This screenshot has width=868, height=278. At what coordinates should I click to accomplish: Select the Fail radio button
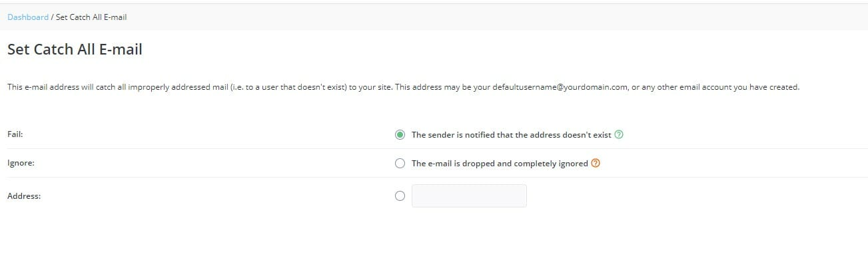[x=400, y=134]
